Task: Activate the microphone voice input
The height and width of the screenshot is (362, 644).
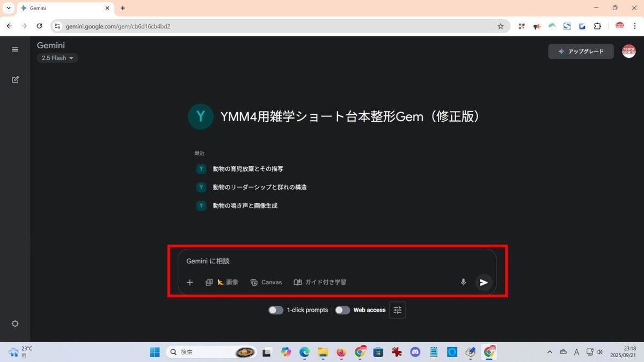Action: point(463,282)
